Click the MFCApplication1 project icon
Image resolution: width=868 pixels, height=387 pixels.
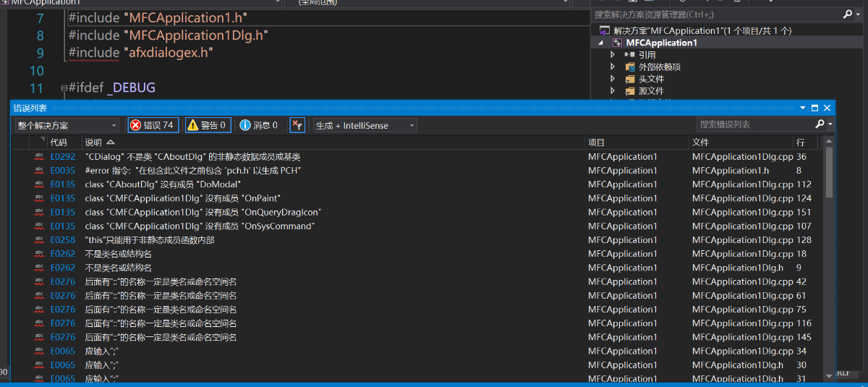[x=617, y=43]
